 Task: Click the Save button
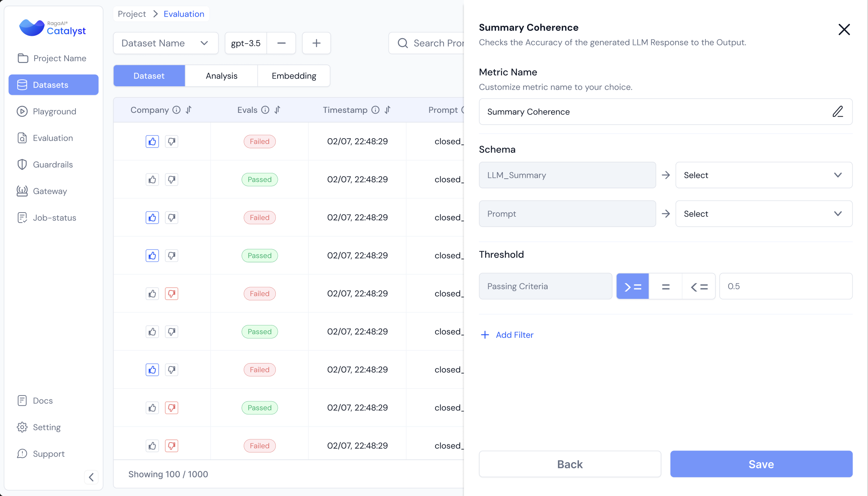tap(761, 464)
